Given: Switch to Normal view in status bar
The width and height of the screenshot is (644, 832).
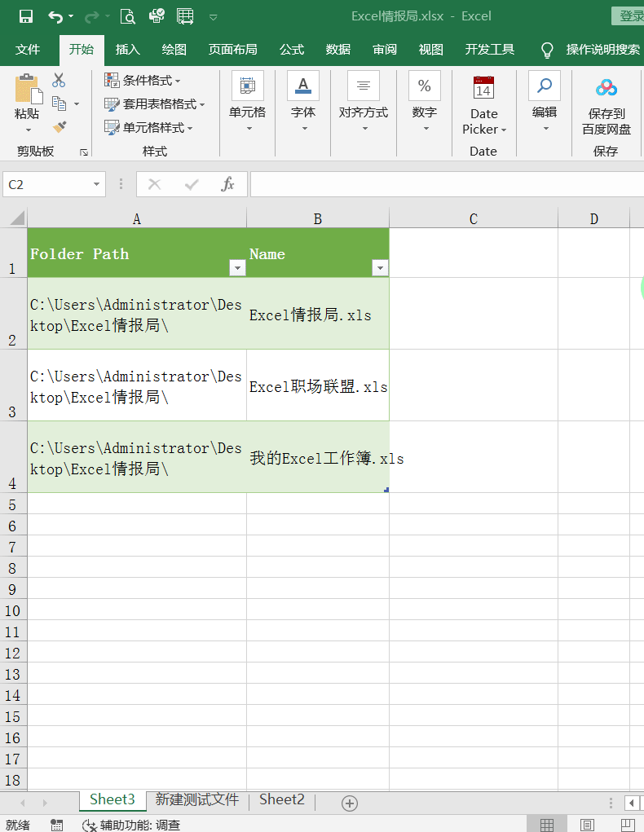Looking at the screenshot, I should 547,825.
